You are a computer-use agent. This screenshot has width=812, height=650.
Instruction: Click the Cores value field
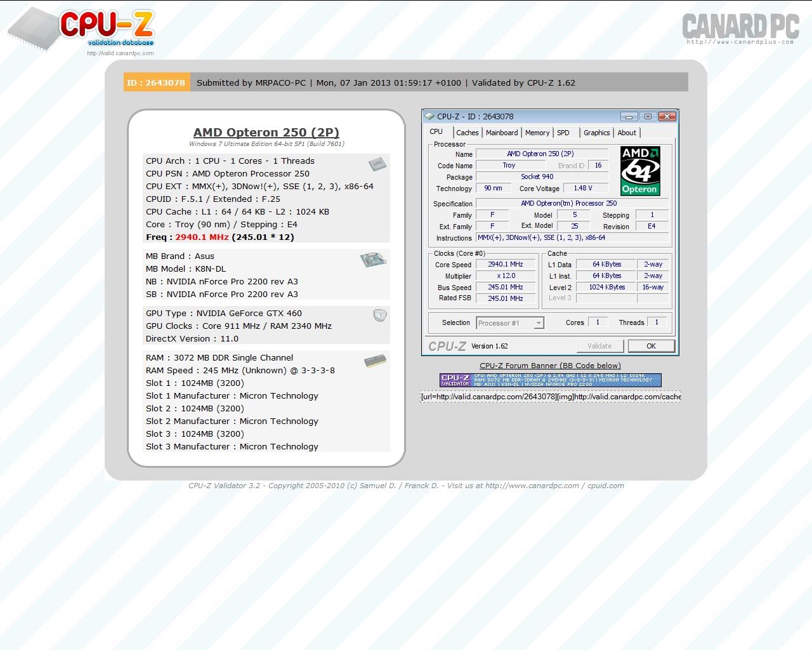click(x=598, y=322)
